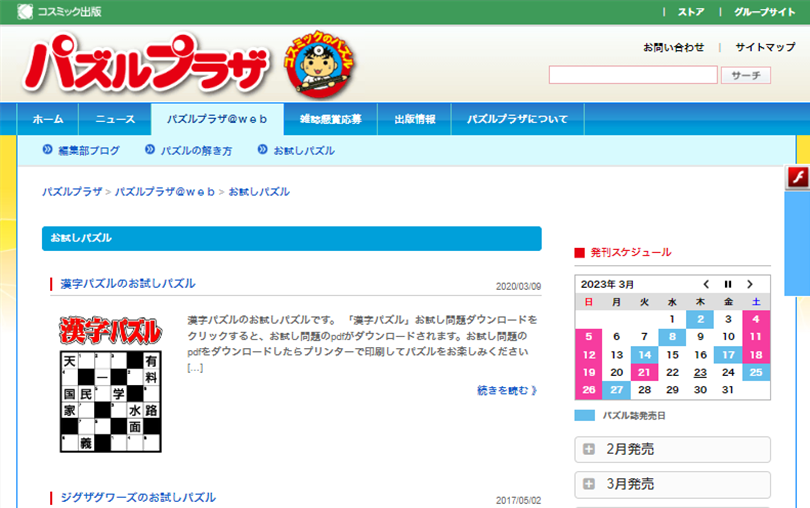Click the arrow icon beside the お試しパズル submenu
This screenshot has width=810, height=508.
click(262, 149)
